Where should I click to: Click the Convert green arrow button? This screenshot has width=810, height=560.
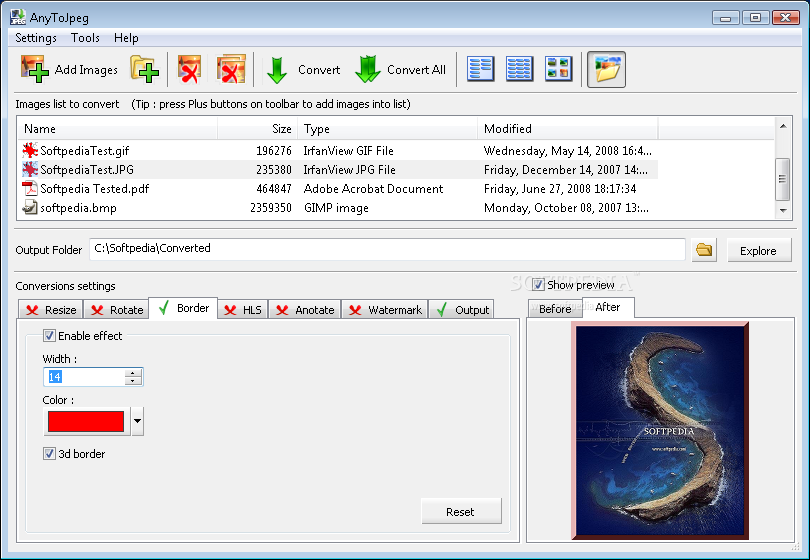pos(303,69)
